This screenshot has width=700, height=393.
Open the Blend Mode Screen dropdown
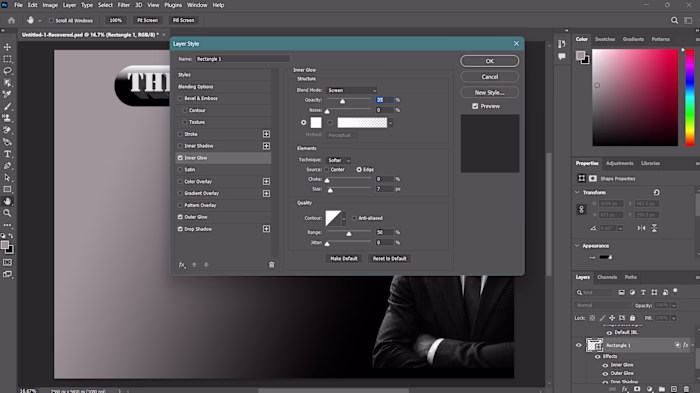pos(352,90)
